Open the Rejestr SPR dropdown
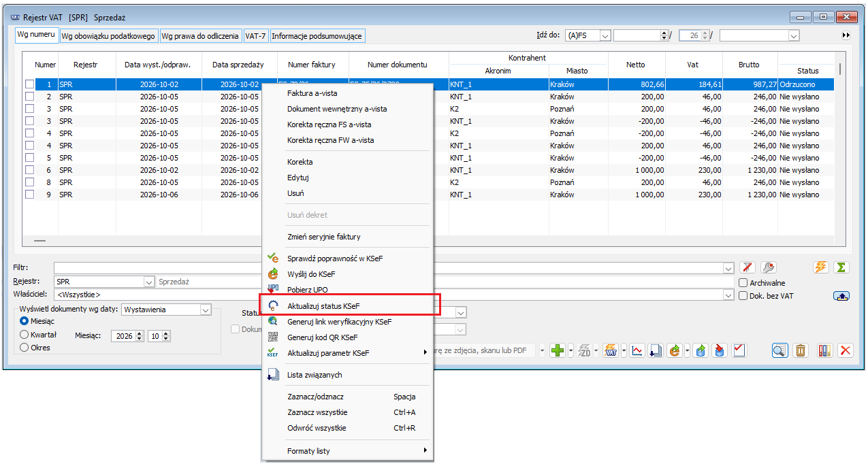868x466 pixels. click(149, 282)
